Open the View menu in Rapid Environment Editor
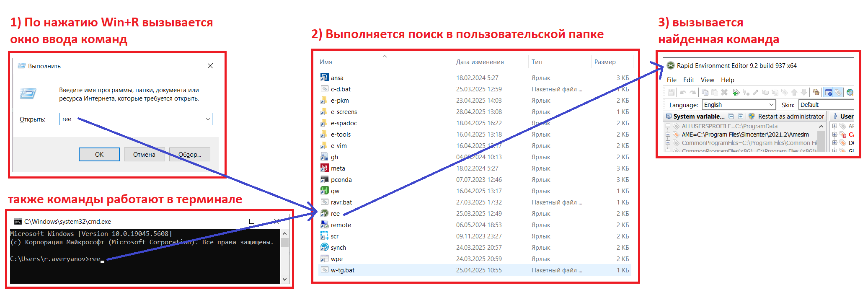868x295 pixels. pos(708,80)
